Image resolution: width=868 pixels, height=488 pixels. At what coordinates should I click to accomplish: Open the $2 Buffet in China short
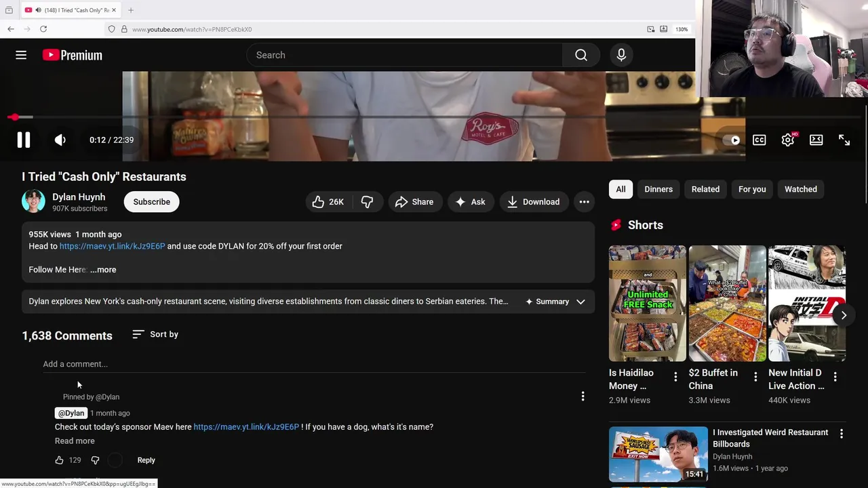[x=728, y=303]
